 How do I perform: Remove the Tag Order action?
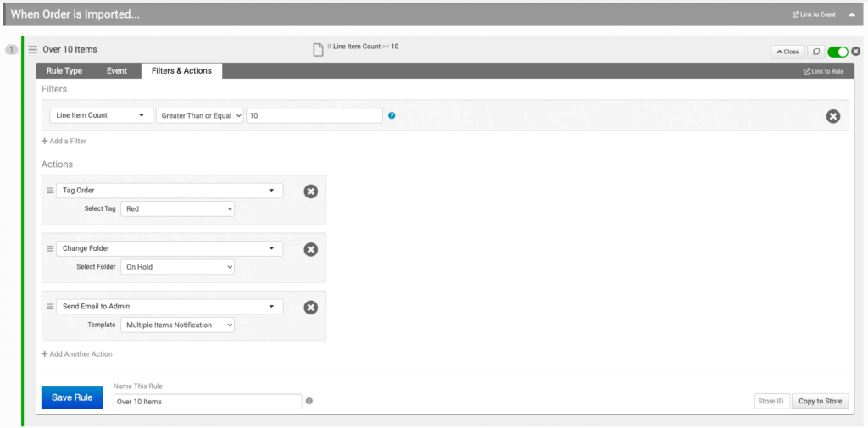click(310, 192)
